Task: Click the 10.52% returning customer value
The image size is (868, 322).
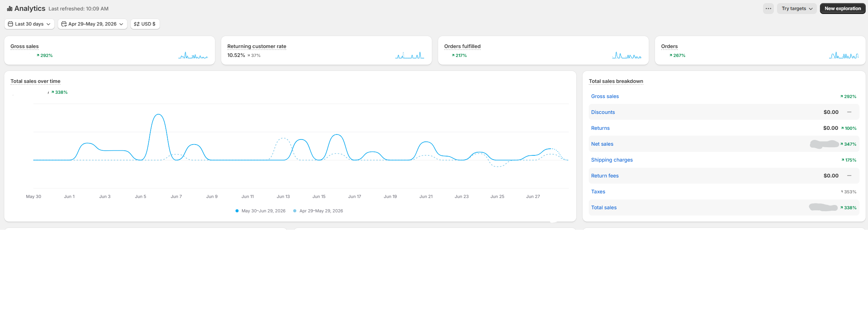Action: click(x=236, y=55)
